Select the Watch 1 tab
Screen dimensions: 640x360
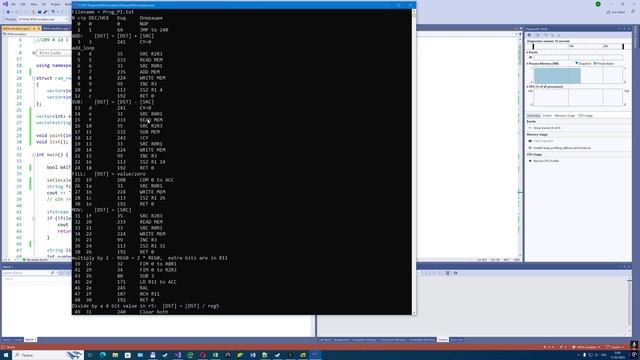coord(31,340)
